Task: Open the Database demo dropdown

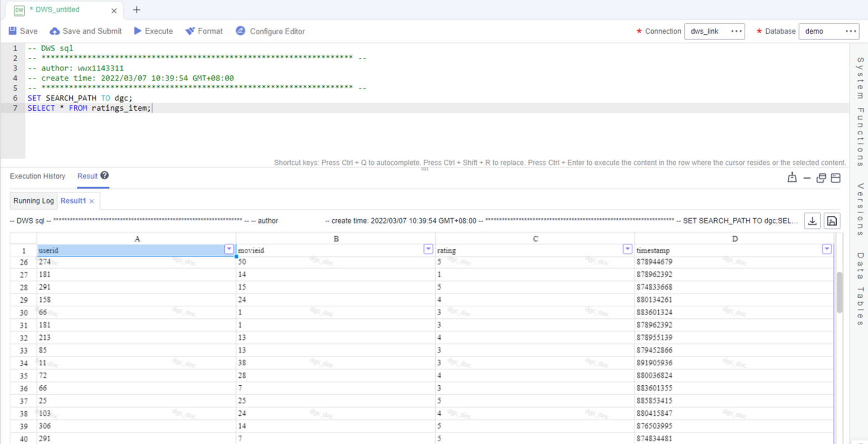Action: (829, 32)
